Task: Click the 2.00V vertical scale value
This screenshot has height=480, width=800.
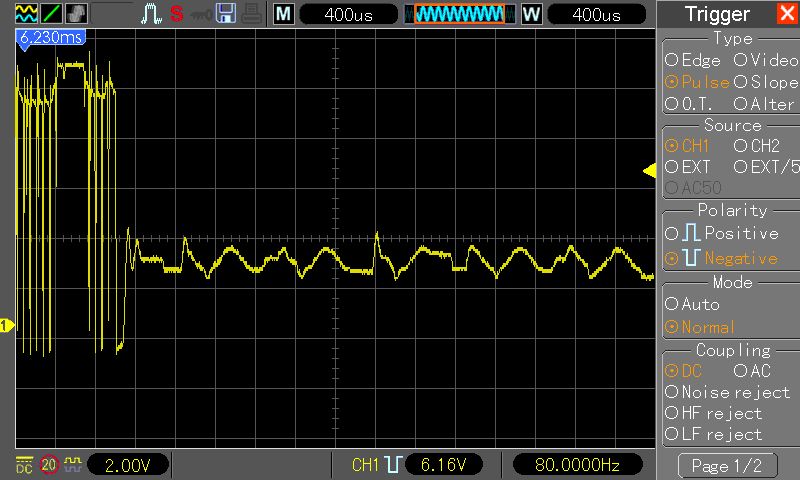Action: pyautogui.click(x=128, y=465)
